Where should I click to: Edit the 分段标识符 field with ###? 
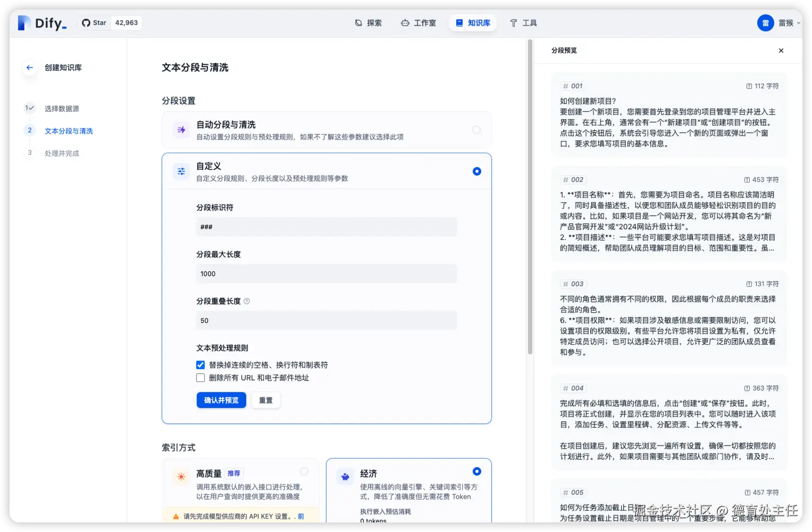(x=327, y=227)
